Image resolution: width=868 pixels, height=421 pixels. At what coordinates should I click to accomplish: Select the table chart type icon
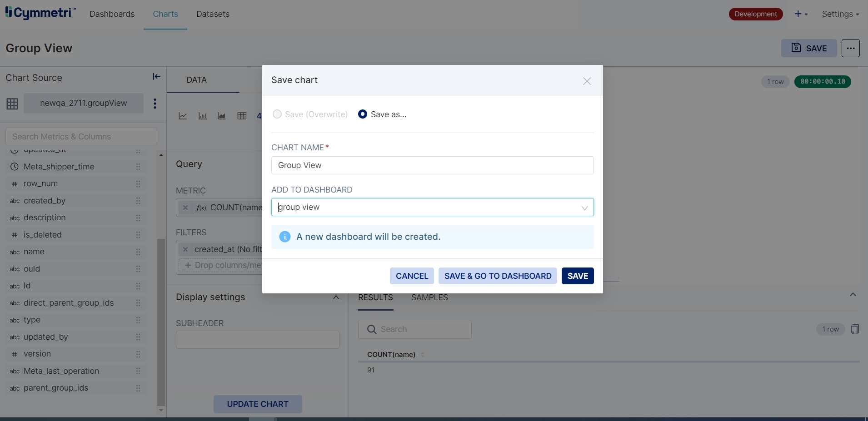point(242,116)
